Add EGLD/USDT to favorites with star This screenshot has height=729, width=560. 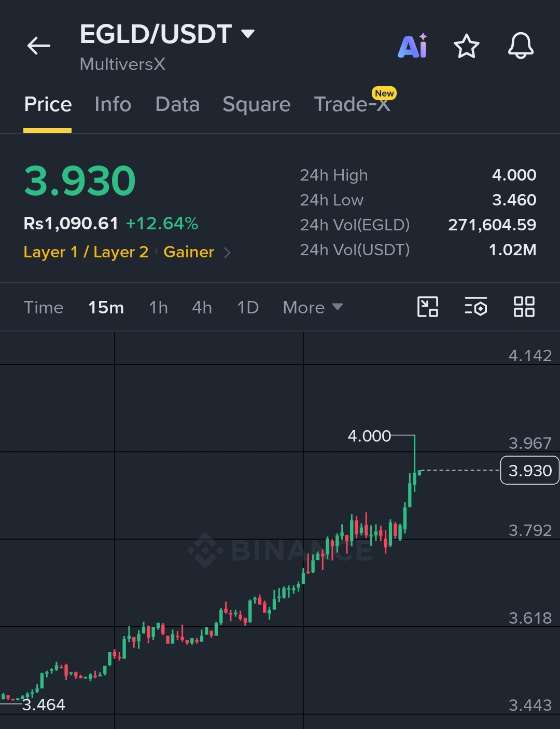[x=467, y=46]
